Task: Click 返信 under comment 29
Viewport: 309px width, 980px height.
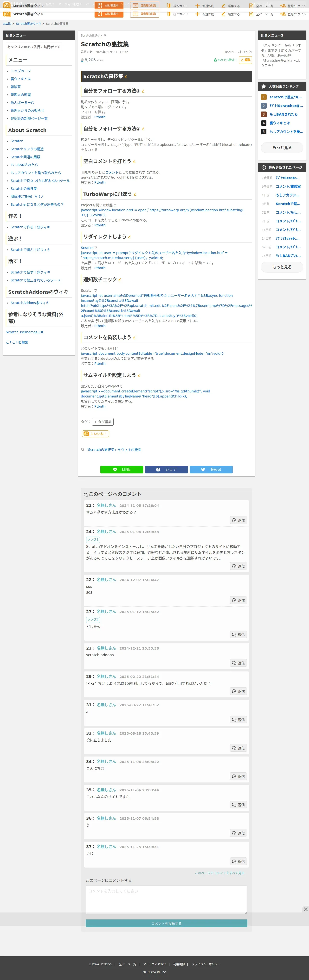Action: pos(238,691)
